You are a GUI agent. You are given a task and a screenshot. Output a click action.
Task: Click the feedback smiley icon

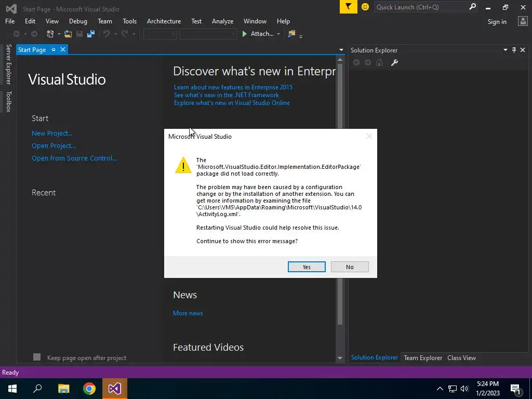point(365,7)
